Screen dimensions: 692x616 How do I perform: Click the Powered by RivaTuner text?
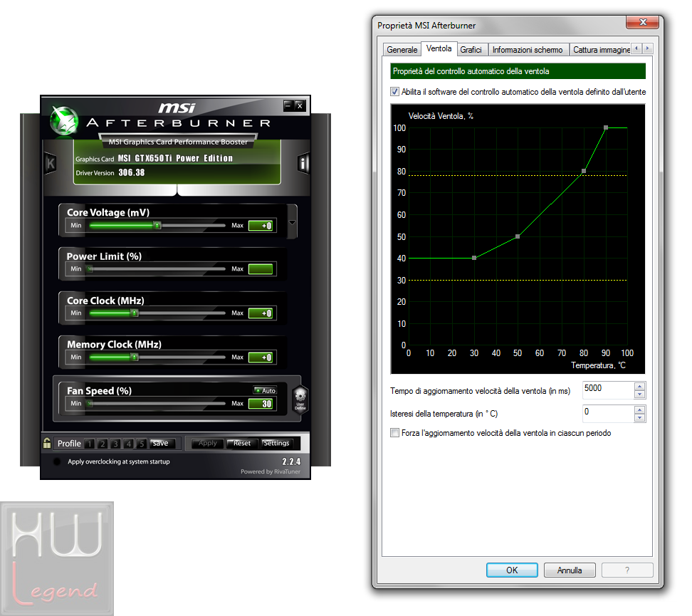coord(271,471)
